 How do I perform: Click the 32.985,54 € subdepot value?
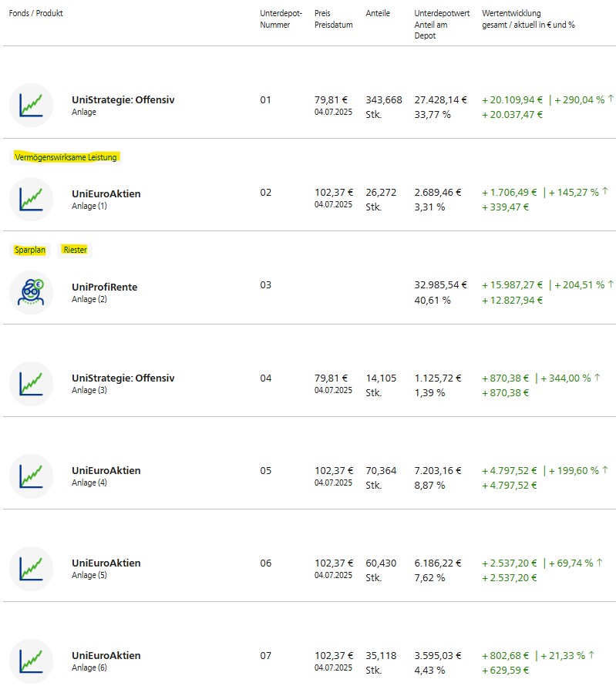[x=440, y=285]
